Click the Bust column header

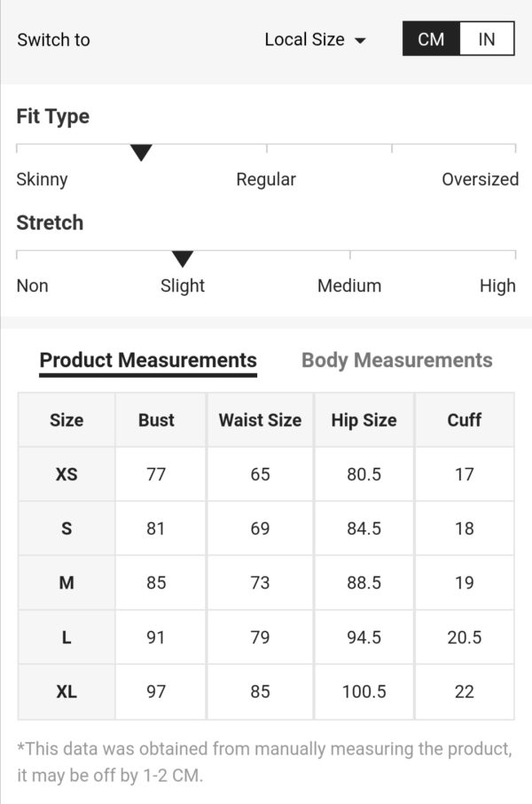click(156, 420)
